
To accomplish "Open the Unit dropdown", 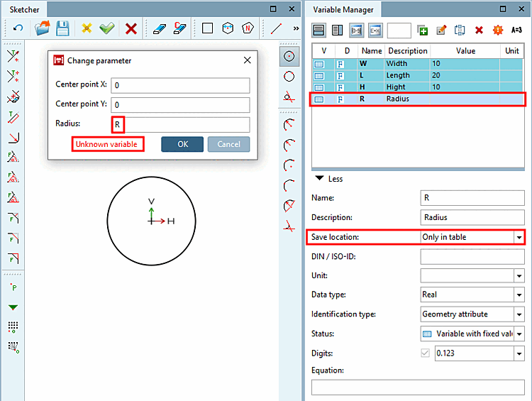I will 519,275.
